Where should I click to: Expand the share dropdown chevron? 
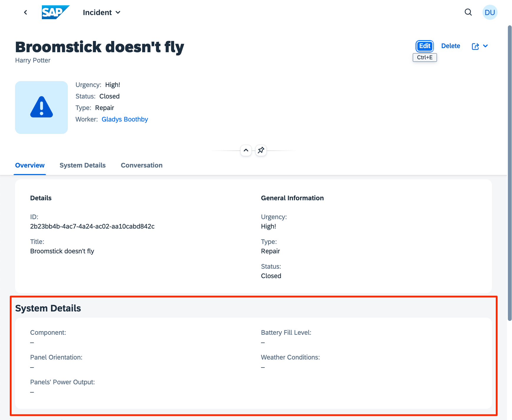point(485,46)
